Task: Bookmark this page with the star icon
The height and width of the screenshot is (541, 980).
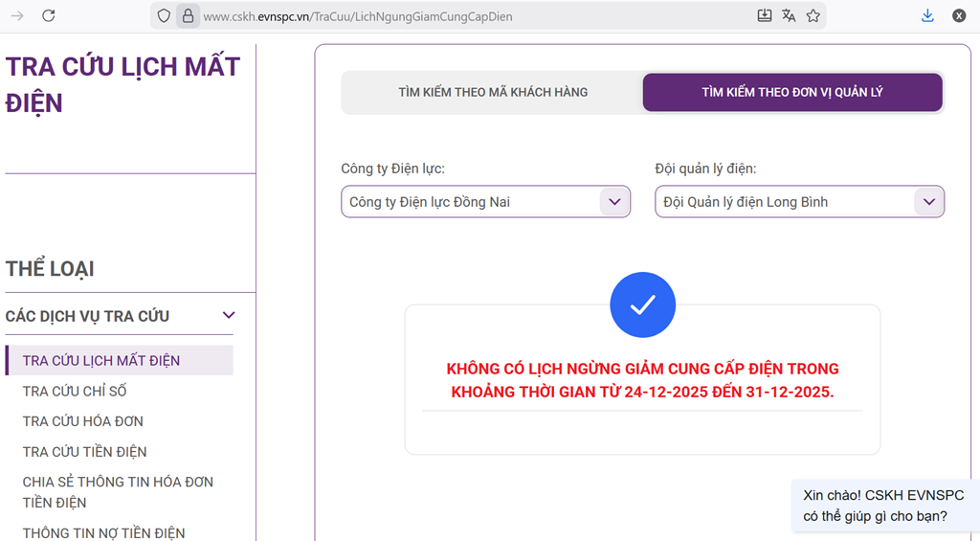Action: click(813, 15)
